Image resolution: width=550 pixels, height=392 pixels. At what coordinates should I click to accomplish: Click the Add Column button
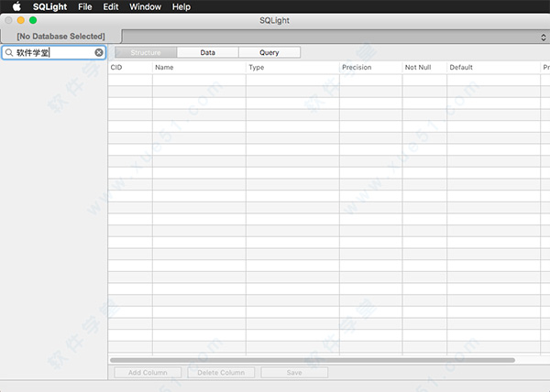(148, 373)
